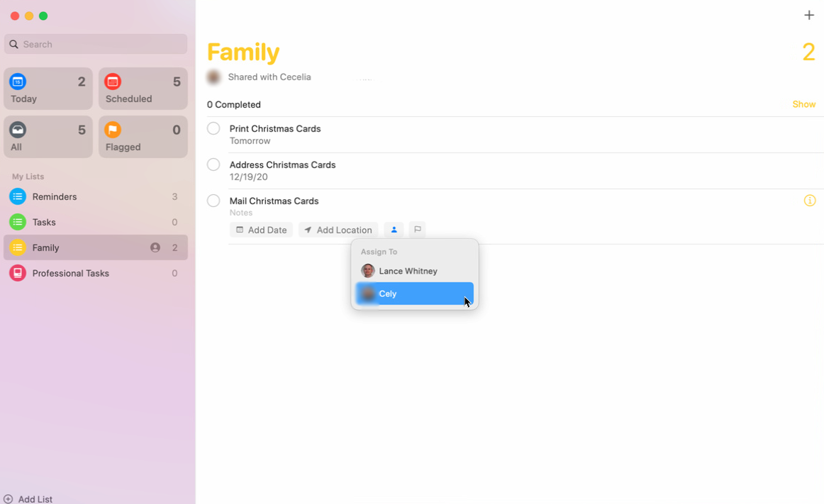Open the Scheduled smart list

point(143,89)
